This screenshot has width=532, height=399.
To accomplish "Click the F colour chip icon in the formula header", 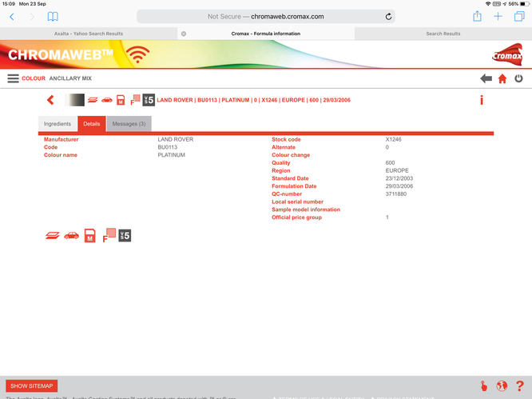I will point(135,100).
